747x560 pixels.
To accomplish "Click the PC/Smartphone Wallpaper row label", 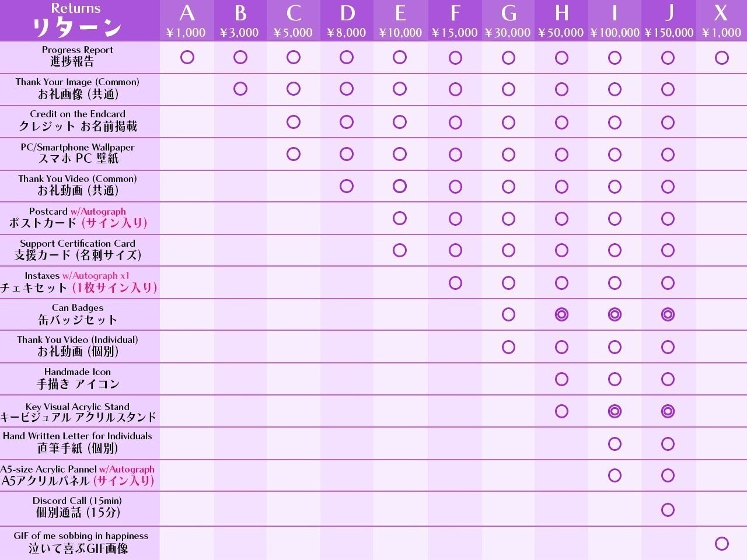I will (x=78, y=153).
